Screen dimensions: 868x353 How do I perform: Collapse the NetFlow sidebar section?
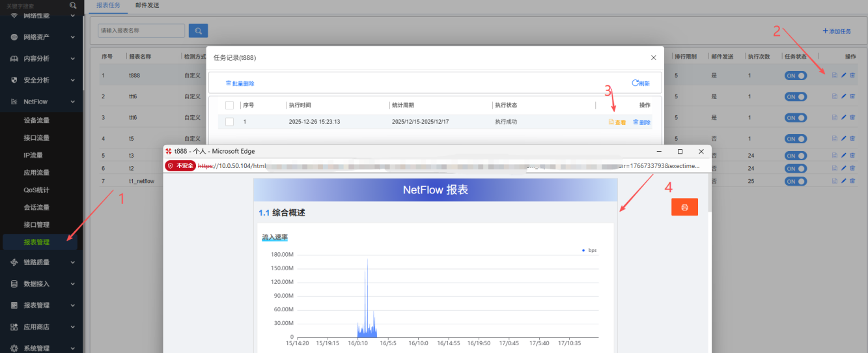click(x=42, y=102)
